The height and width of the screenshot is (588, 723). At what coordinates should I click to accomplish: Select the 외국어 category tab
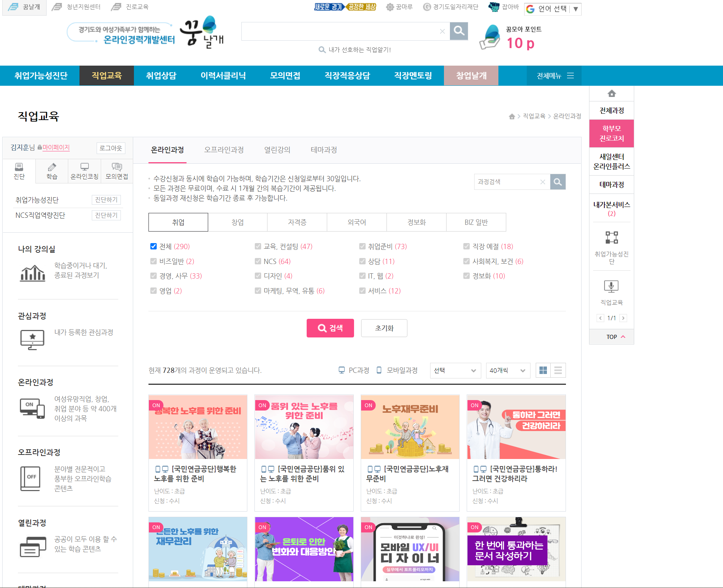click(x=357, y=222)
